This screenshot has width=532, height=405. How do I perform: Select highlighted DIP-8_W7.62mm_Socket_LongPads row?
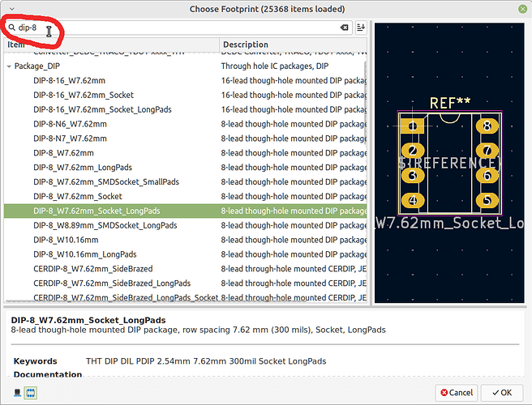185,211
